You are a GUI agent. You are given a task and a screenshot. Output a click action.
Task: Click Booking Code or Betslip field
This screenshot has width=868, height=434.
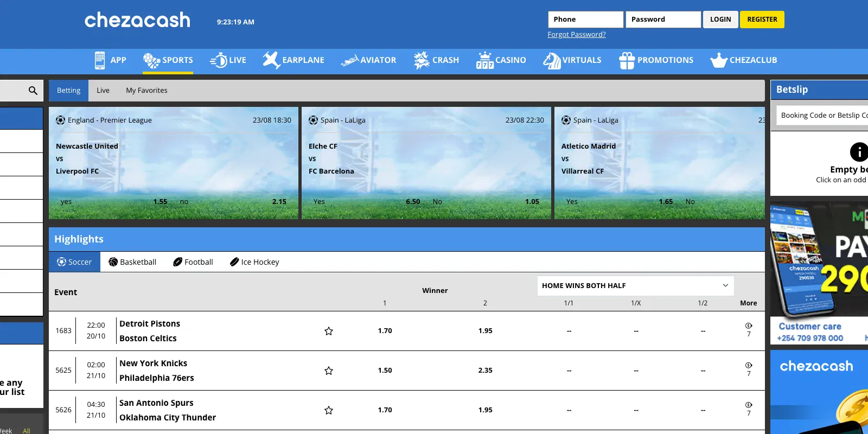click(x=822, y=115)
